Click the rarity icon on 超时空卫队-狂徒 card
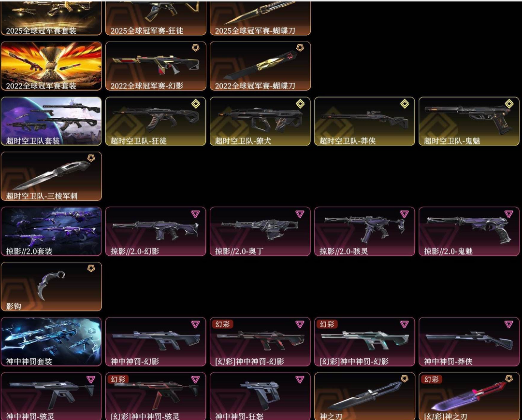522x420 pixels. (196, 104)
